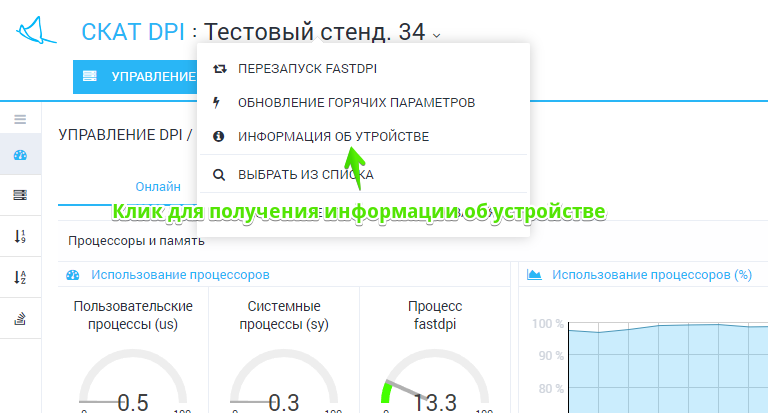Click the lightning bolt hot parameters icon

tap(219, 102)
